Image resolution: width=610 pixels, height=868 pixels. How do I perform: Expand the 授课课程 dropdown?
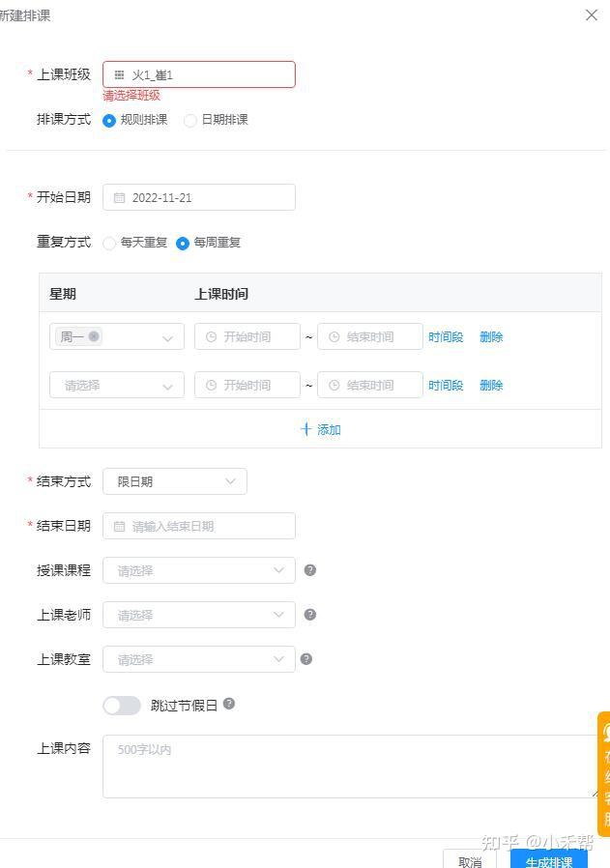pos(198,570)
